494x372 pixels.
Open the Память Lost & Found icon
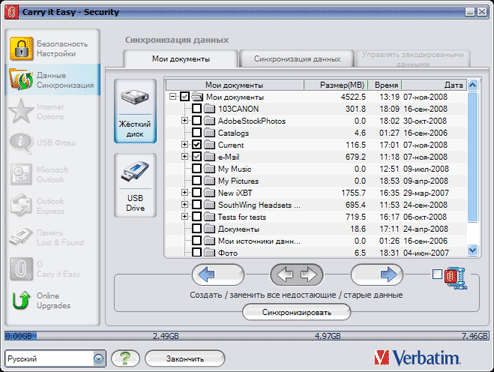[x=21, y=237]
